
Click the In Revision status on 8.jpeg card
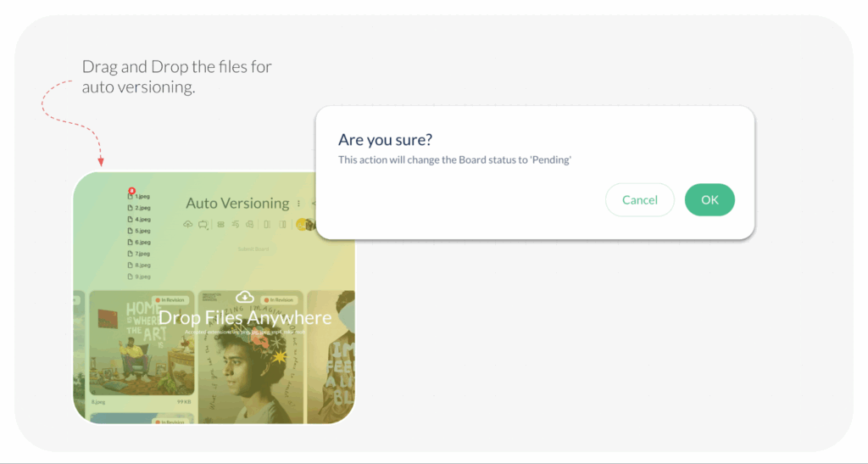(x=171, y=300)
